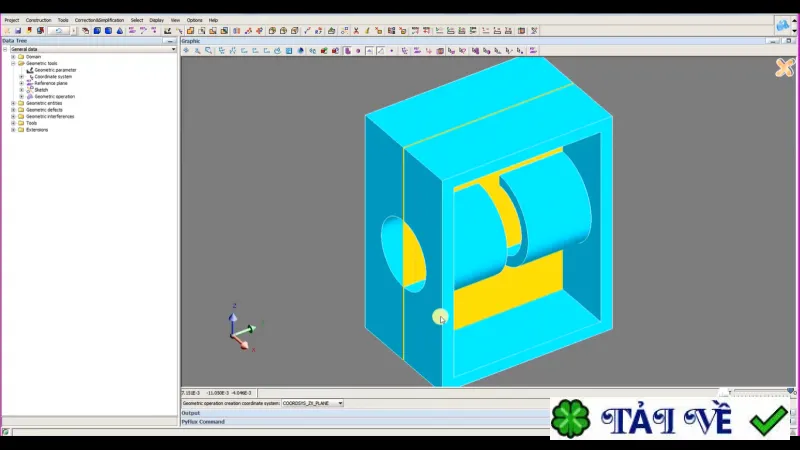Click the first icon in the top toolbar
Image resolution: width=800 pixels, height=450 pixels.
point(7,31)
